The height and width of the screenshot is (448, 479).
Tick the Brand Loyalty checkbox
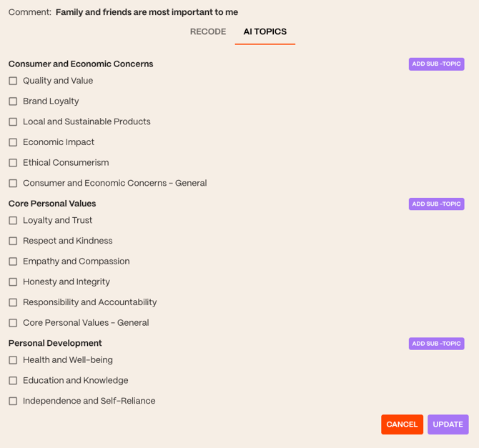[x=13, y=101]
